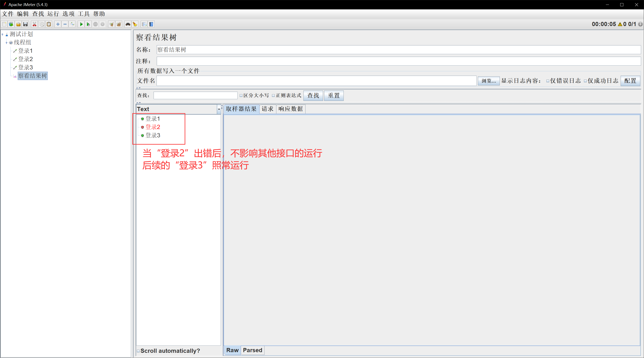Collapse the 线程组 tree node
The image size is (644, 358).
point(6,43)
